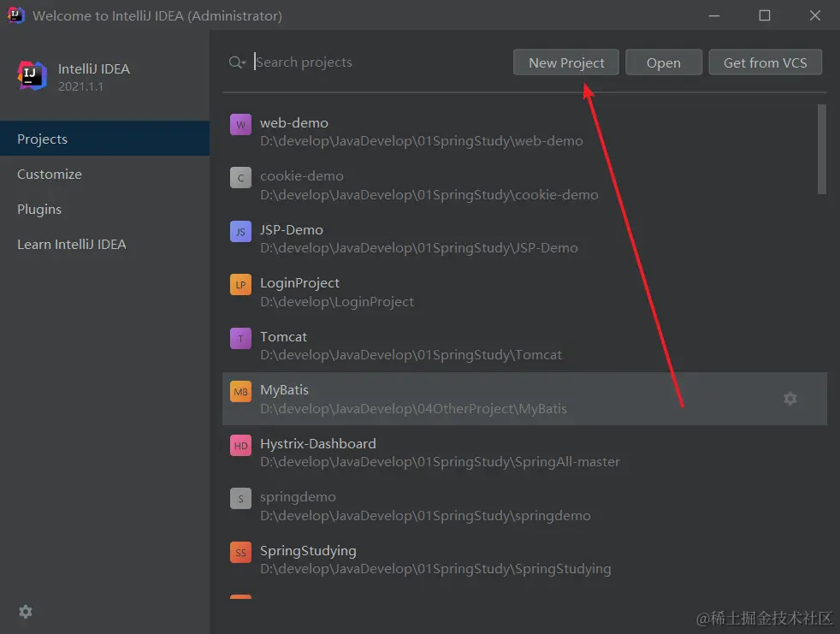
Task: Click the Open button
Action: (663, 62)
